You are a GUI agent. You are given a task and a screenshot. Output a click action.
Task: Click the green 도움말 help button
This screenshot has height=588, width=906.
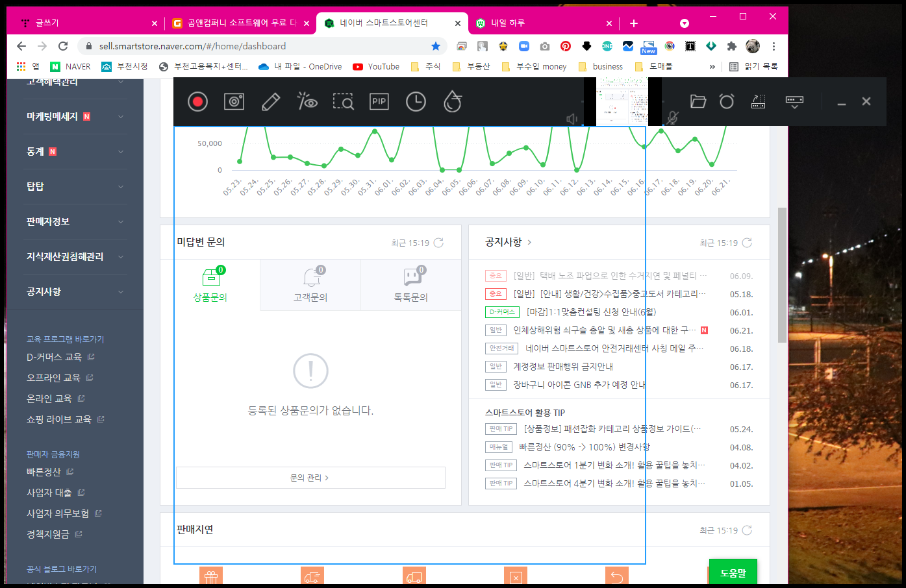coord(733,572)
